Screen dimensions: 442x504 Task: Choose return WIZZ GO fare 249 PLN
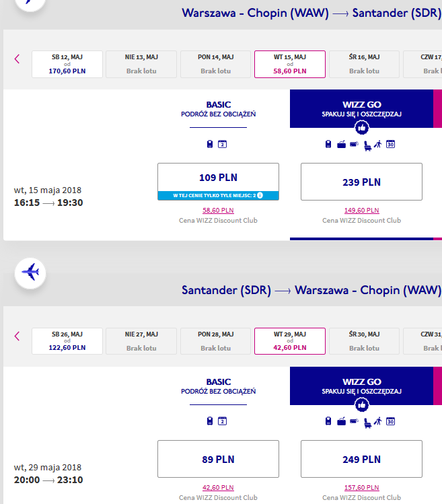coord(362,459)
